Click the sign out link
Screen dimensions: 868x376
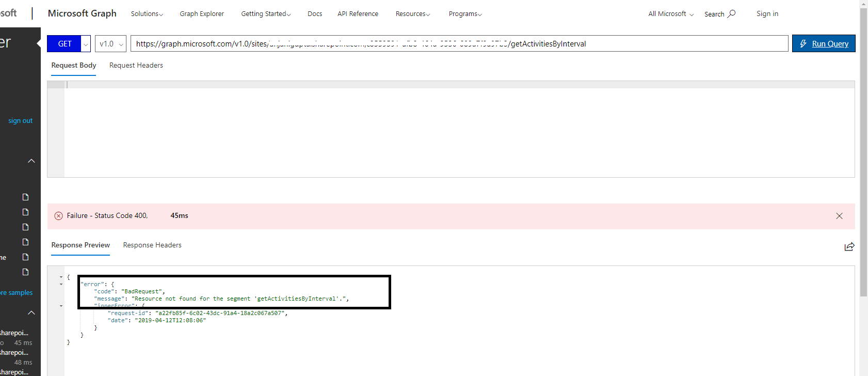20,120
